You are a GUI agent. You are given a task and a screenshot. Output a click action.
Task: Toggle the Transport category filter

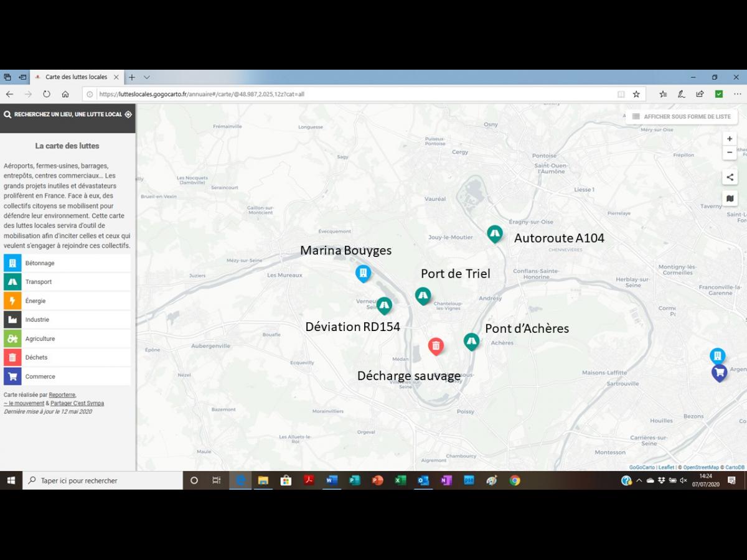(67, 282)
